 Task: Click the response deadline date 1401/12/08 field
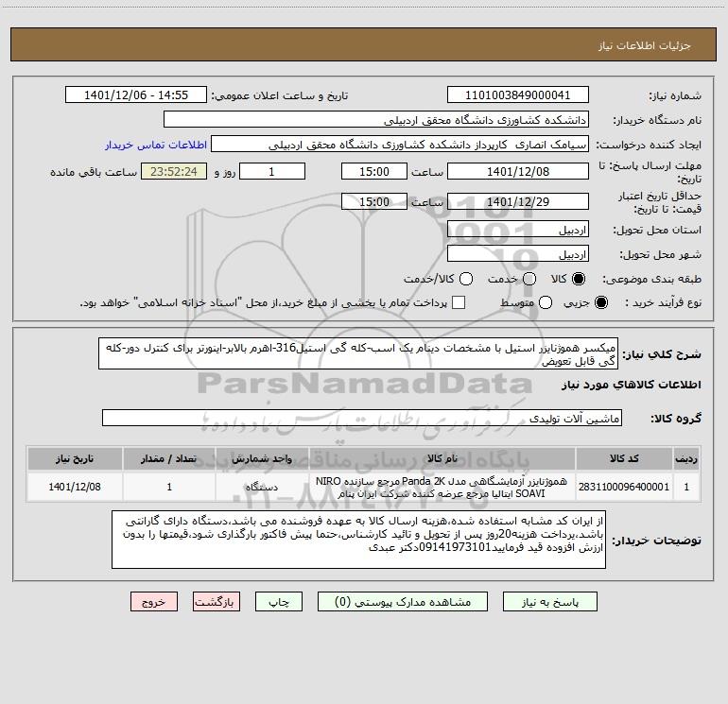pos(518,171)
